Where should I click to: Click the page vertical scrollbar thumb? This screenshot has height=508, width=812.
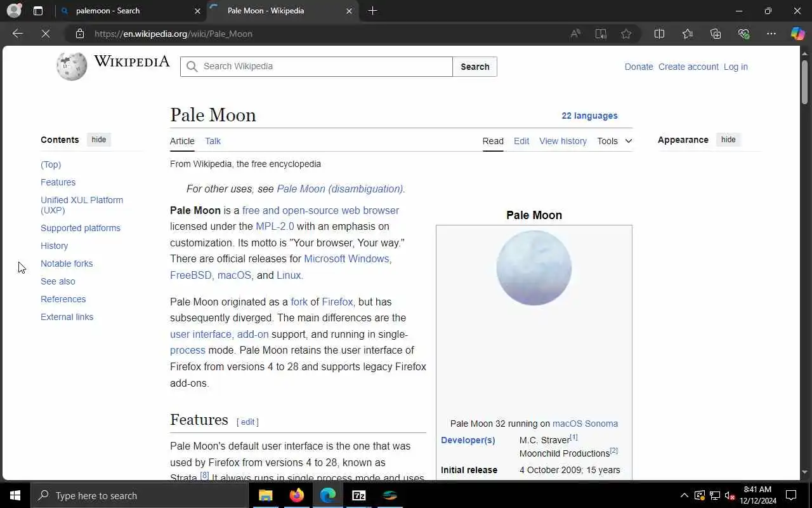point(804,83)
